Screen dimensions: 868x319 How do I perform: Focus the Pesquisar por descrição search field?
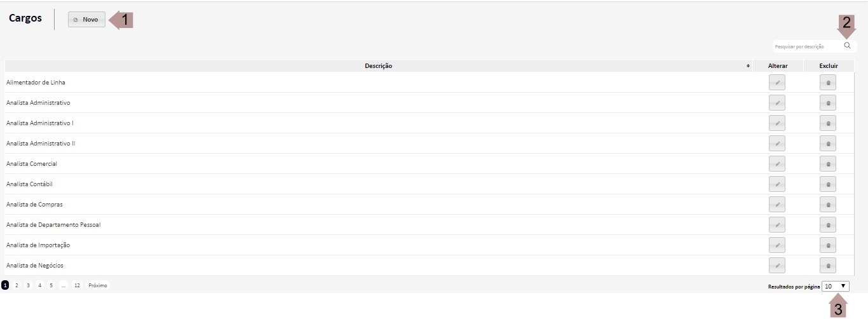(806, 46)
